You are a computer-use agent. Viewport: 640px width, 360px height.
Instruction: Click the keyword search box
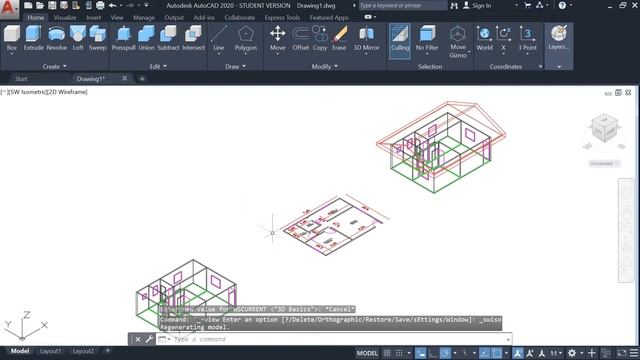(x=402, y=5)
